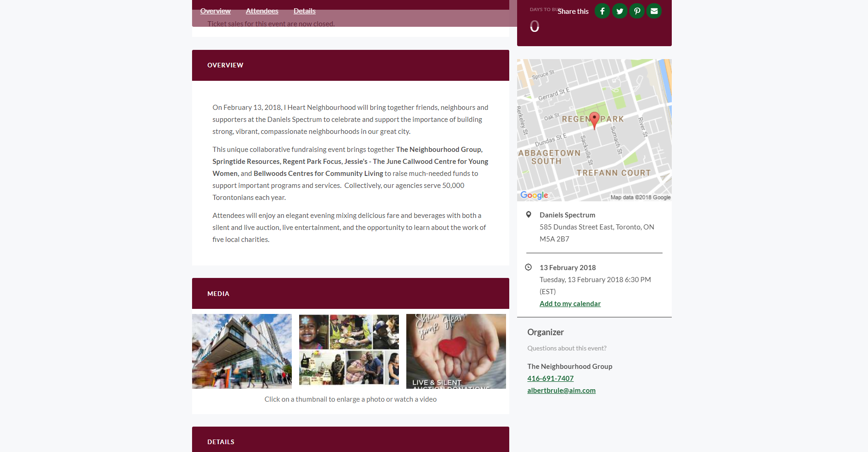Click the Overview section header bar

350,65
